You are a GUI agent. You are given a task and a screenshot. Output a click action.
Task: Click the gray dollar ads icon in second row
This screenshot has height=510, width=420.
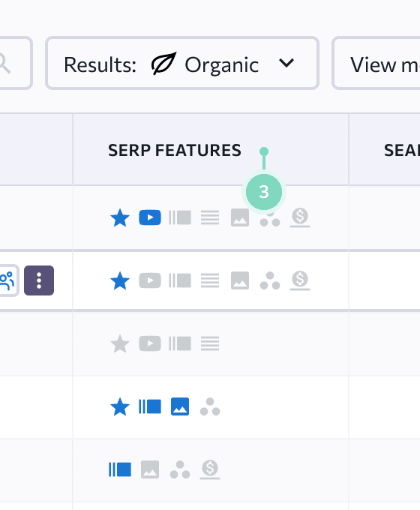click(x=300, y=280)
